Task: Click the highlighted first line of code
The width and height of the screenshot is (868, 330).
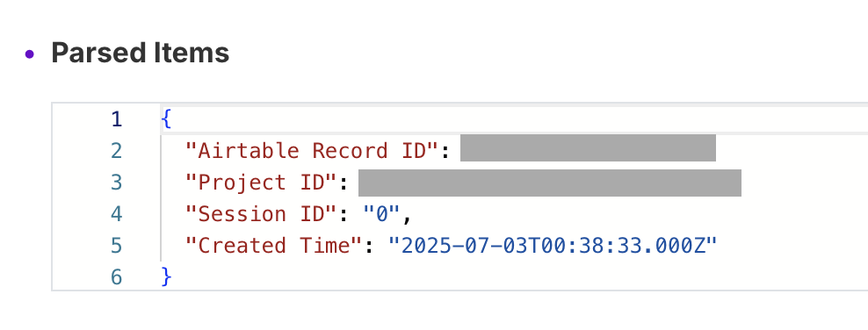Action: [x=514, y=119]
